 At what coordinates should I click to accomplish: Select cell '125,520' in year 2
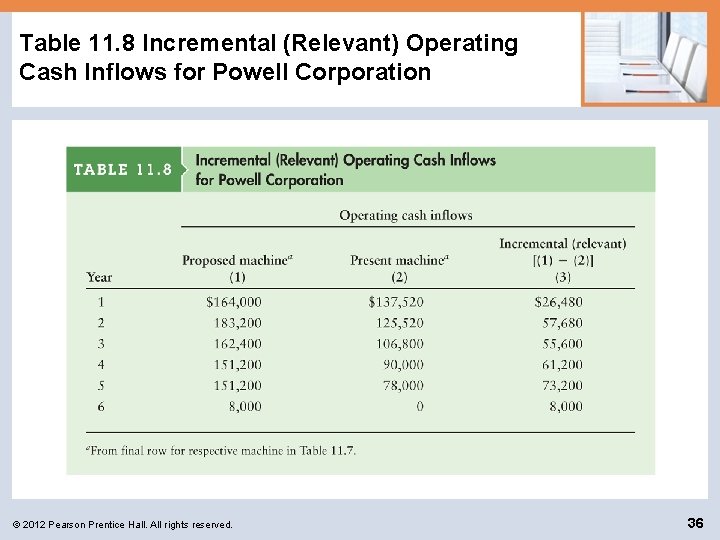point(400,323)
